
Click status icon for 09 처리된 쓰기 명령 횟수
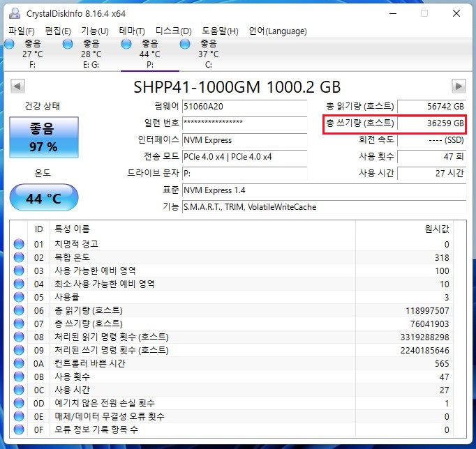[19, 350]
